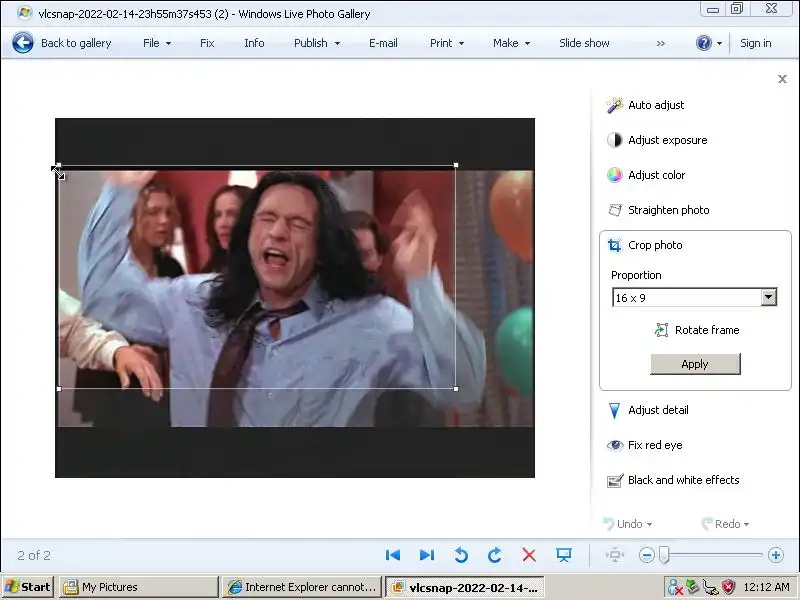800x600 pixels.
Task: Click the Crop photo icon
Action: point(615,245)
